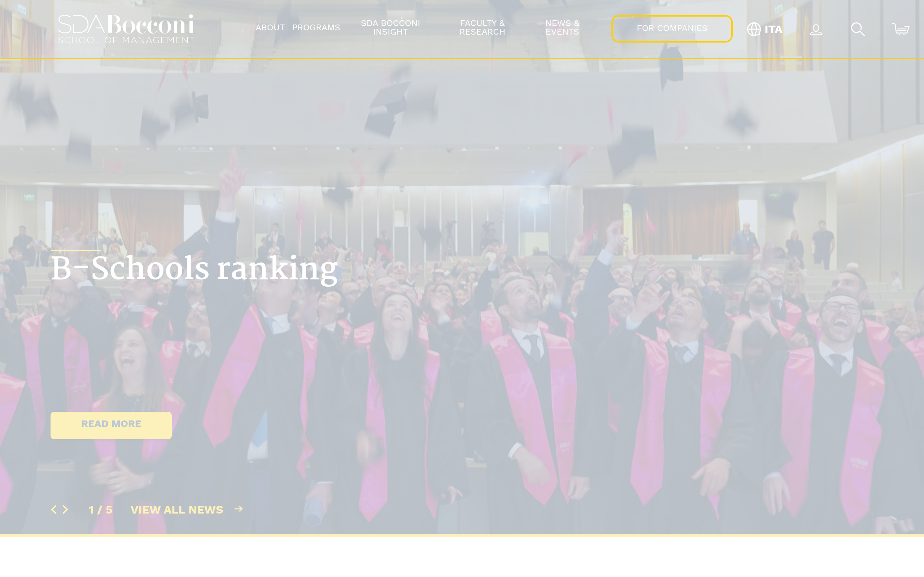Screen dimensions: 924x577
Task: Go to previous news slide arrow
Action: [54, 510]
